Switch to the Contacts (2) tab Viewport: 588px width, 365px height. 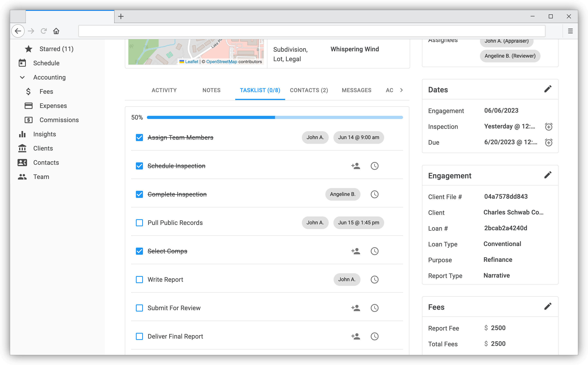coord(309,90)
